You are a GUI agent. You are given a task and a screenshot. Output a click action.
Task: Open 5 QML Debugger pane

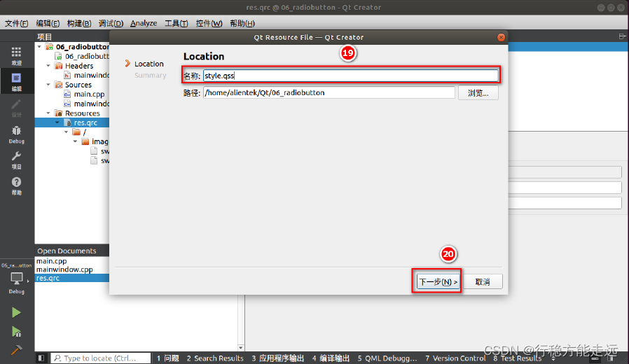387,358
